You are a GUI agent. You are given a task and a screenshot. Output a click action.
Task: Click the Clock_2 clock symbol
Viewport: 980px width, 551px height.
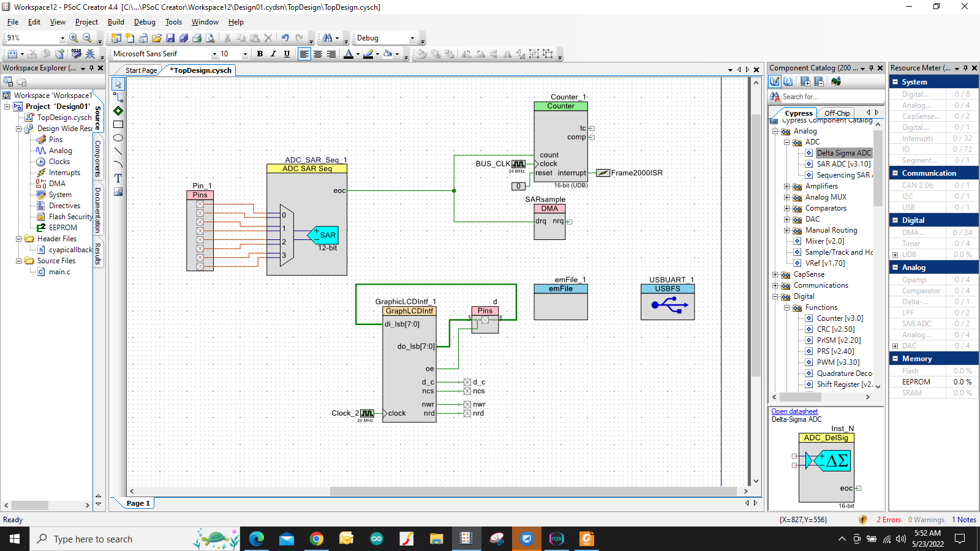coord(367,413)
